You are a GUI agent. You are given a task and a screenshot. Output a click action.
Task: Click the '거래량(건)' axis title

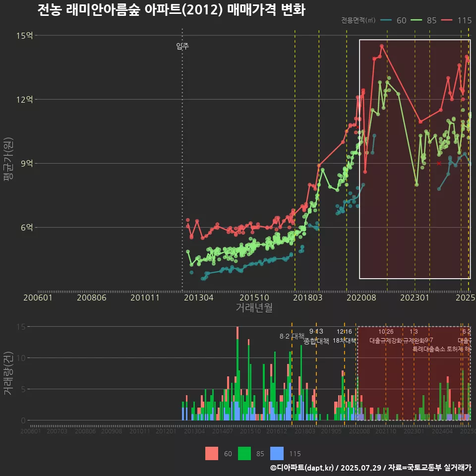point(8,373)
